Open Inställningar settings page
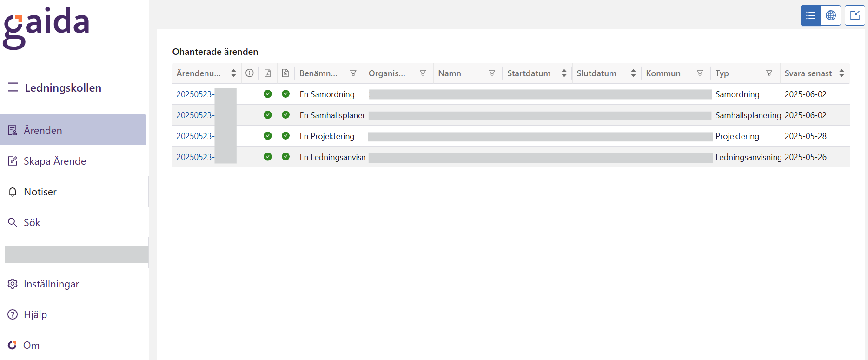 click(x=51, y=284)
